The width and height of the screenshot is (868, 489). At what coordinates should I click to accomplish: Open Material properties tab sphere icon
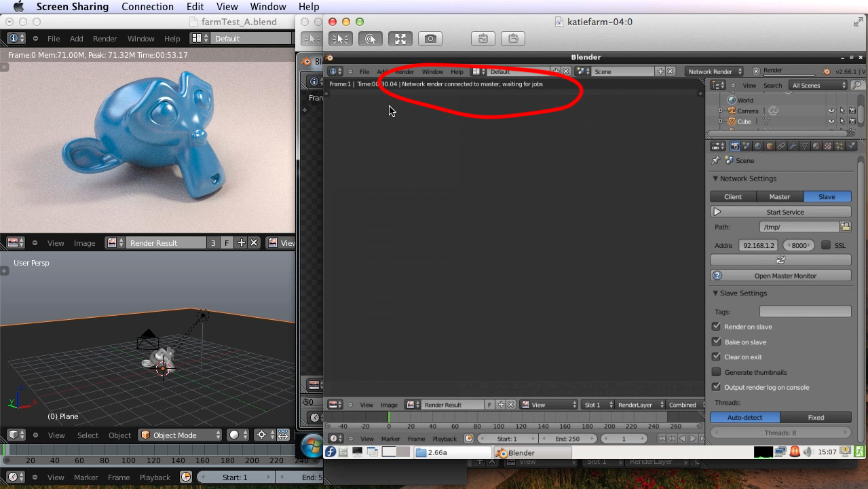[816, 146]
